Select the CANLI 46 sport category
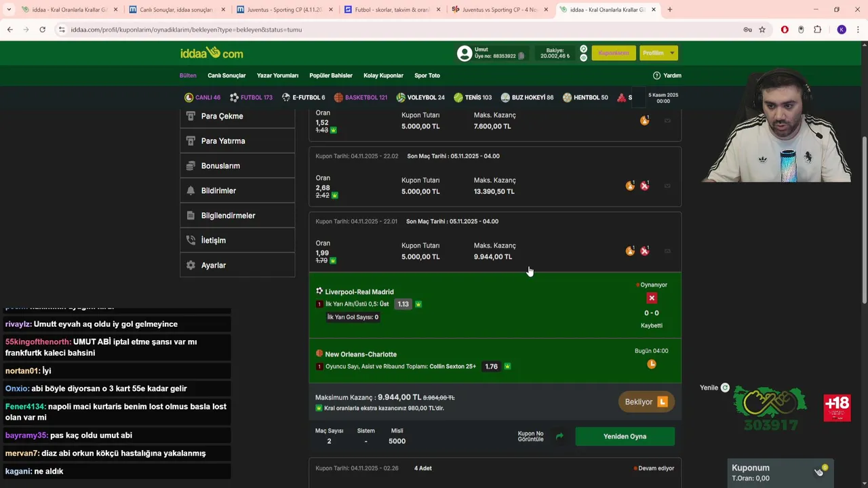Image resolution: width=868 pixels, height=488 pixels. click(x=202, y=98)
